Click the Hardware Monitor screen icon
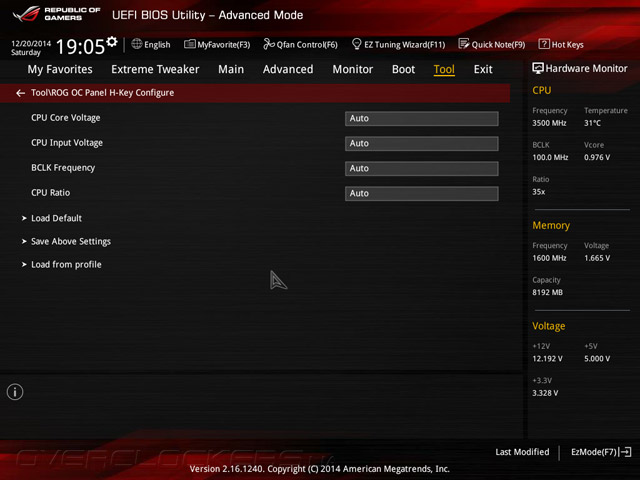Viewport: 640px width, 480px height. pyautogui.click(x=538, y=68)
